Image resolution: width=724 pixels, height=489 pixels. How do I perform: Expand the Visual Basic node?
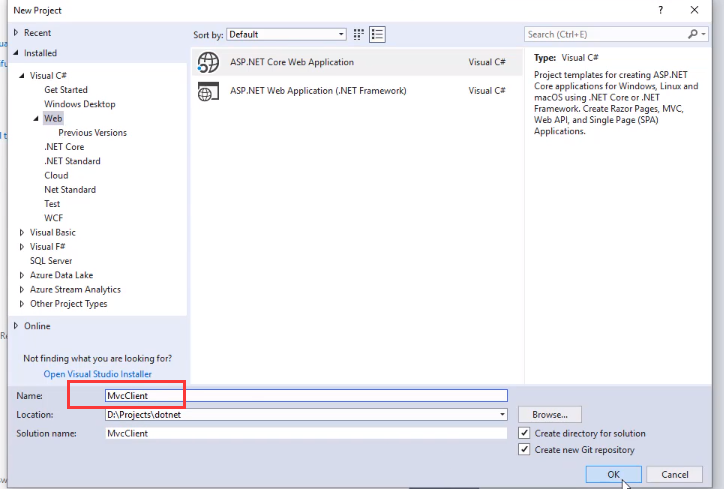22,232
